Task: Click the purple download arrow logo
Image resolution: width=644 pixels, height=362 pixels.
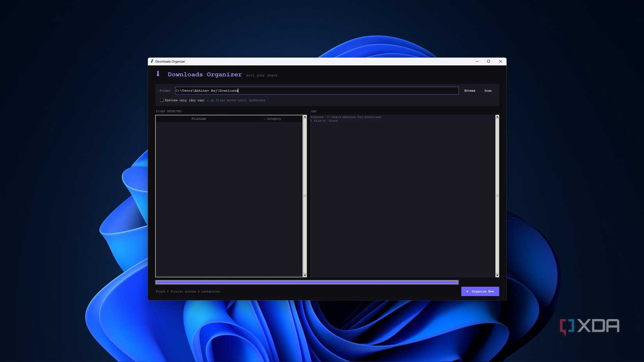Action: pyautogui.click(x=158, y=74)
